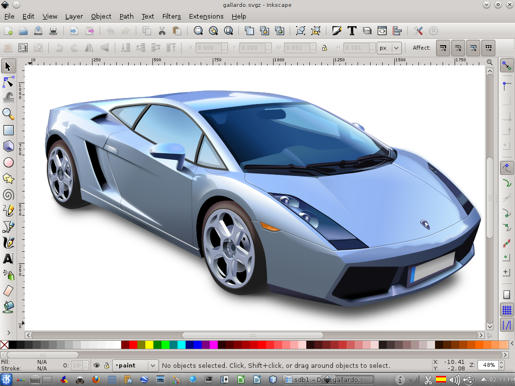Click the Save document icon
515x386 pixels.
pos(38,31)
